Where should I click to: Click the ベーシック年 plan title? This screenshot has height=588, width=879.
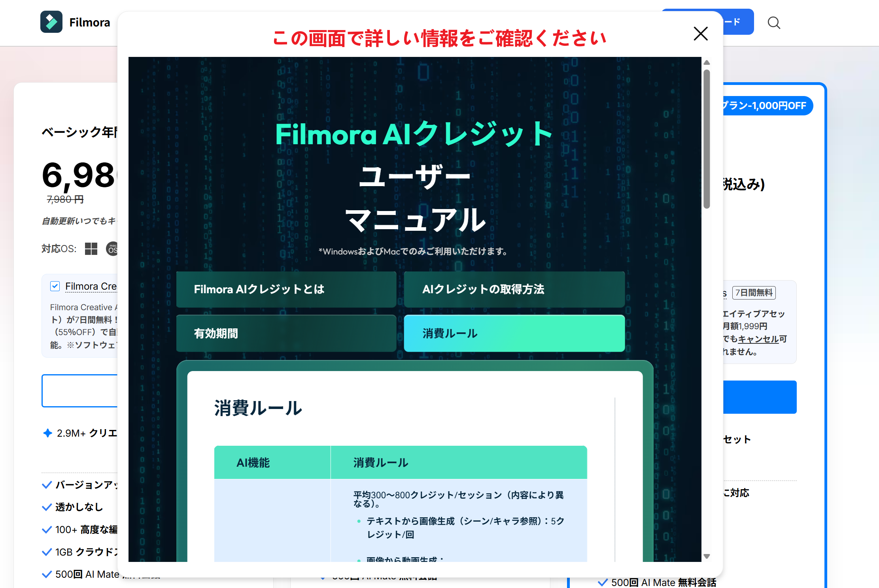click(x=79, y=132)
